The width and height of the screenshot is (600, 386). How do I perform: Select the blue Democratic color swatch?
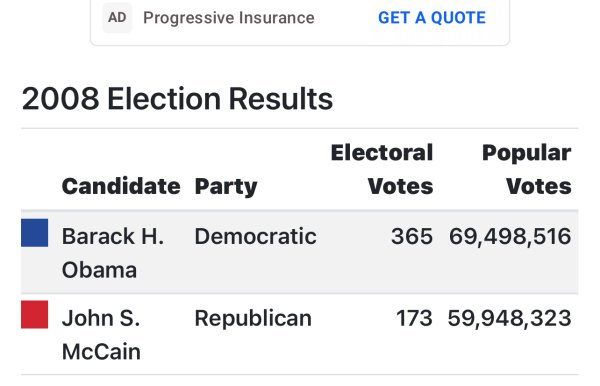tap(34, 233)
